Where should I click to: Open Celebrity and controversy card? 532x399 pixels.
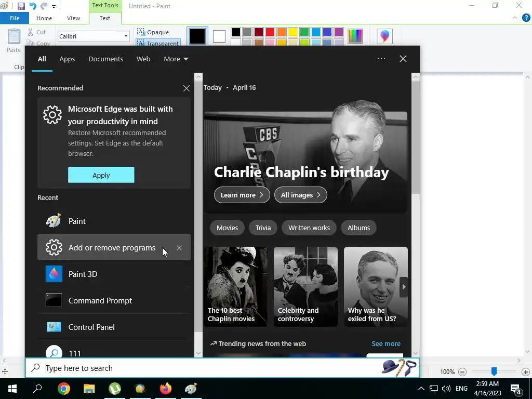[305, 287]
